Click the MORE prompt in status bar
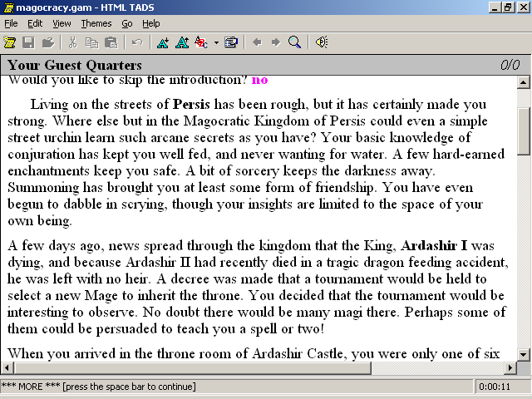Screen dimensions: 532x399 (98, 387)
